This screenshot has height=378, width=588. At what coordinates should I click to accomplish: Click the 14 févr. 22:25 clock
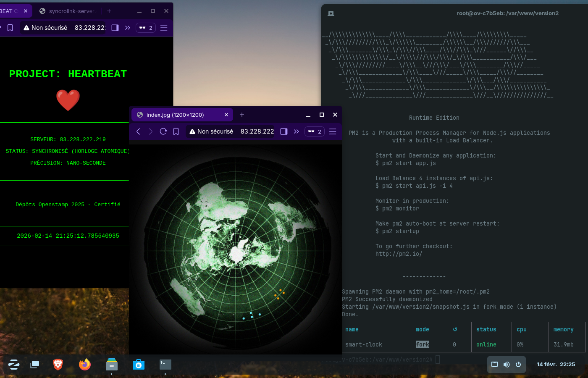point(556,365)
